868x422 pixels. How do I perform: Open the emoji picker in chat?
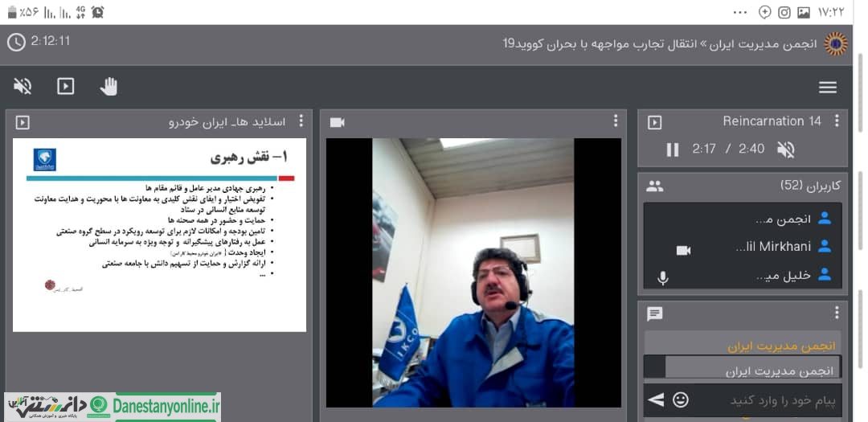tap(681, 399)
